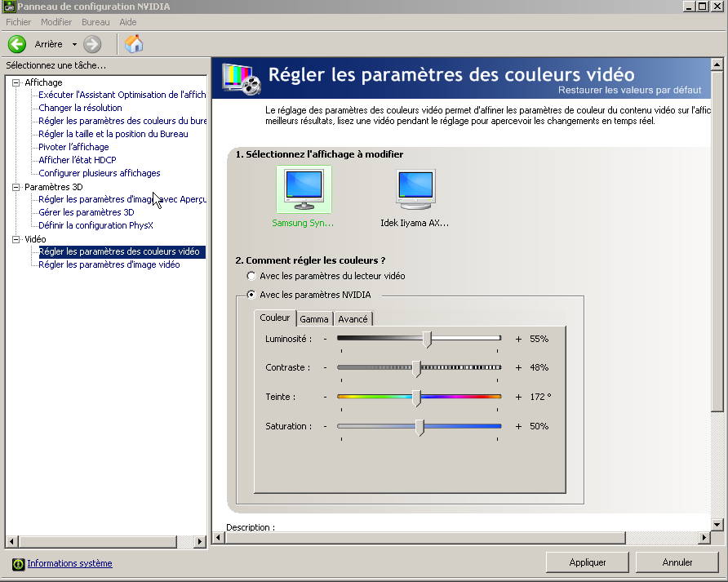
Task: Click the task tree scroll-right arrow
Action: [x=200, y=541]
